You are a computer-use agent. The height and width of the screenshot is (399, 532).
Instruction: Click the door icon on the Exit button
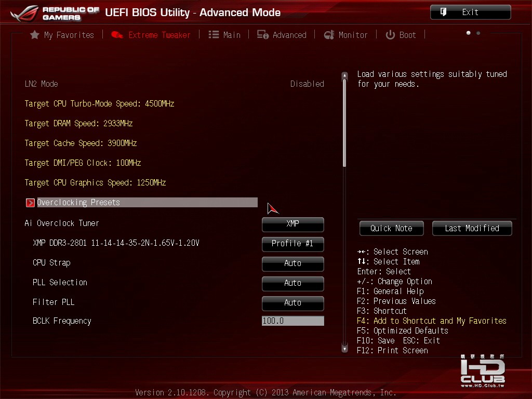coord(443,12)
